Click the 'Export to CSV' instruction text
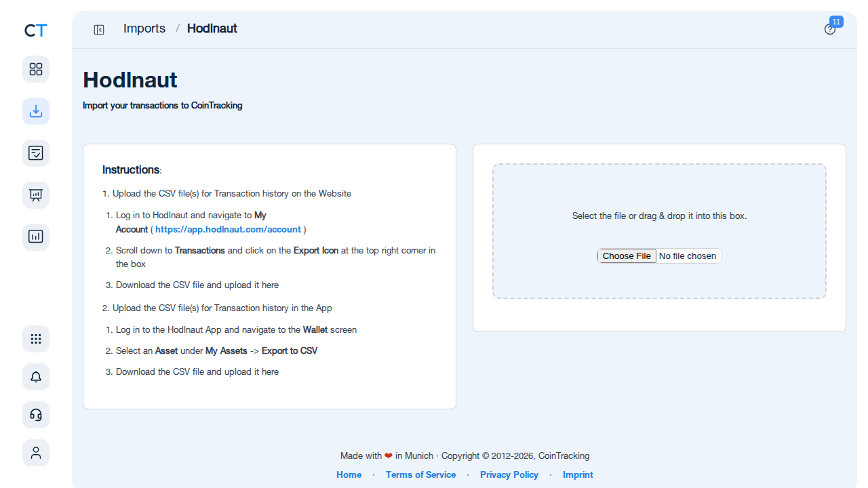Image resolution: width=868 pixels, height=488 pixels. click(290, 350)
